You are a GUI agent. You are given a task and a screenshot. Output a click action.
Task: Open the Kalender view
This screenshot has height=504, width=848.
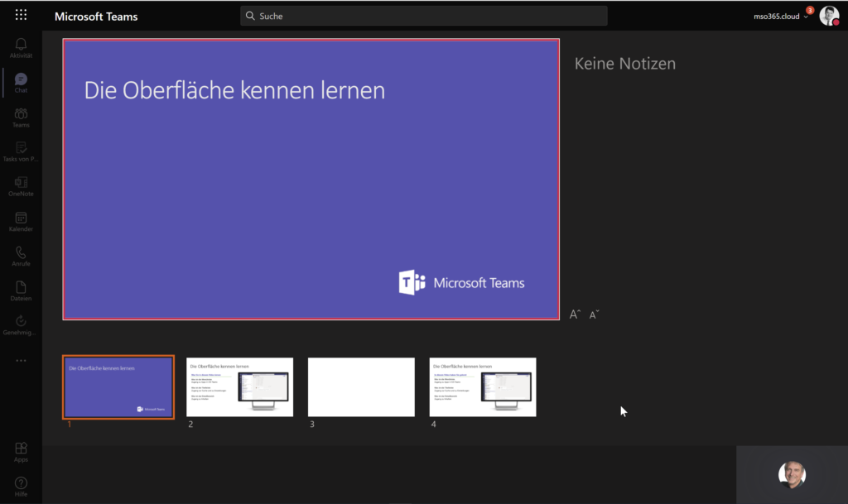click(21, 222)
